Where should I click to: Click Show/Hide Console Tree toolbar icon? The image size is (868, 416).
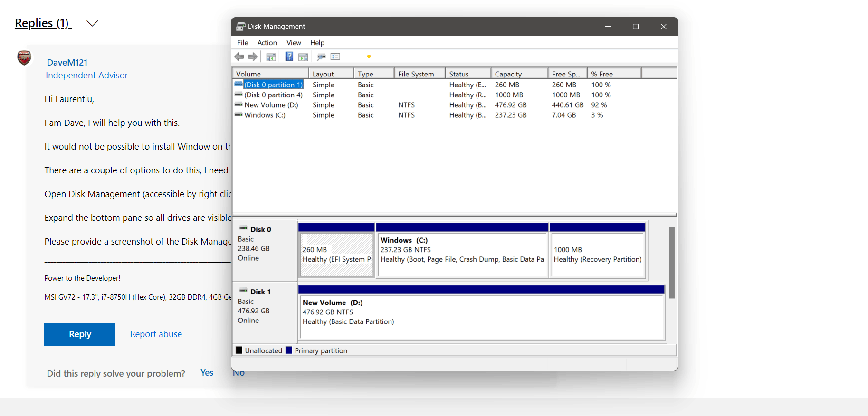[271, 57]
